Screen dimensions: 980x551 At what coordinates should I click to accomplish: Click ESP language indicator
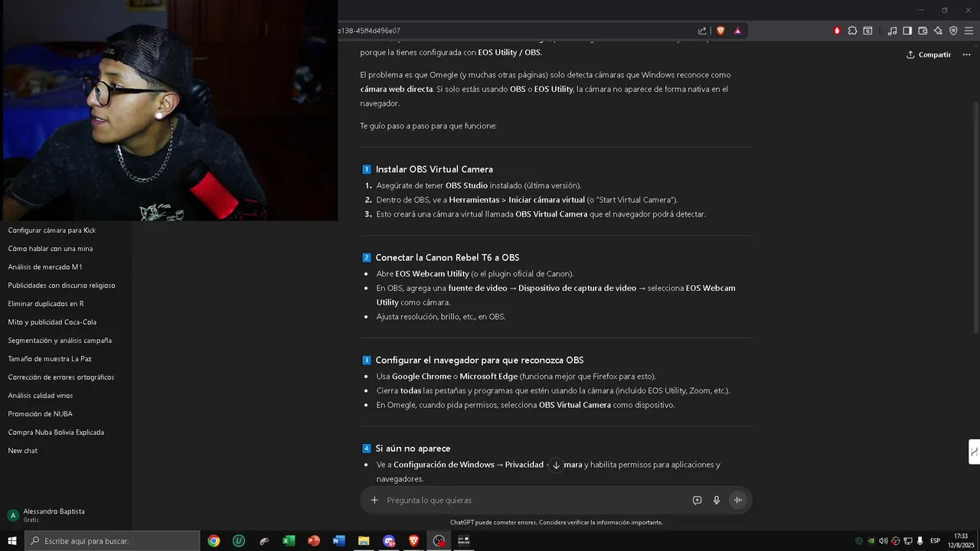point(936,541)
